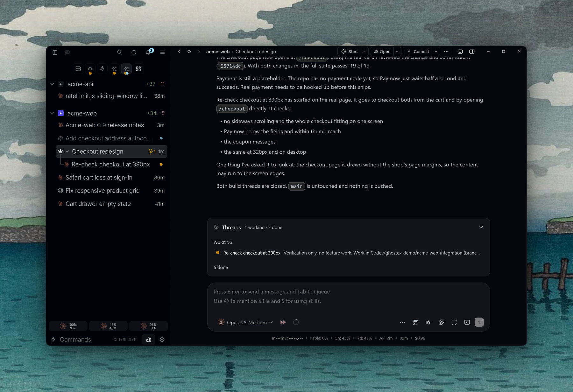Open the settings gear beside Commands
The image size is (573, 392).
[162, 339]
